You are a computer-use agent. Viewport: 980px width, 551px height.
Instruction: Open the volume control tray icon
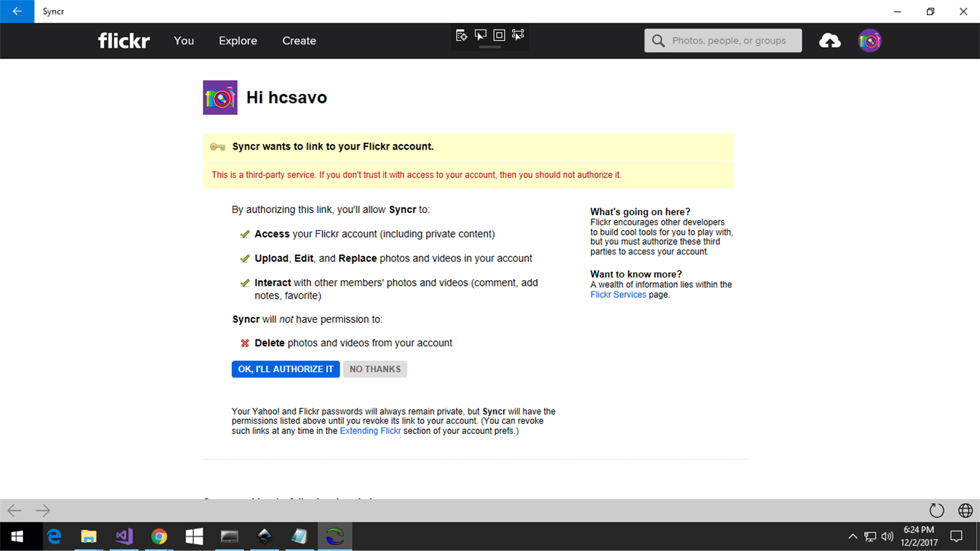887,537
